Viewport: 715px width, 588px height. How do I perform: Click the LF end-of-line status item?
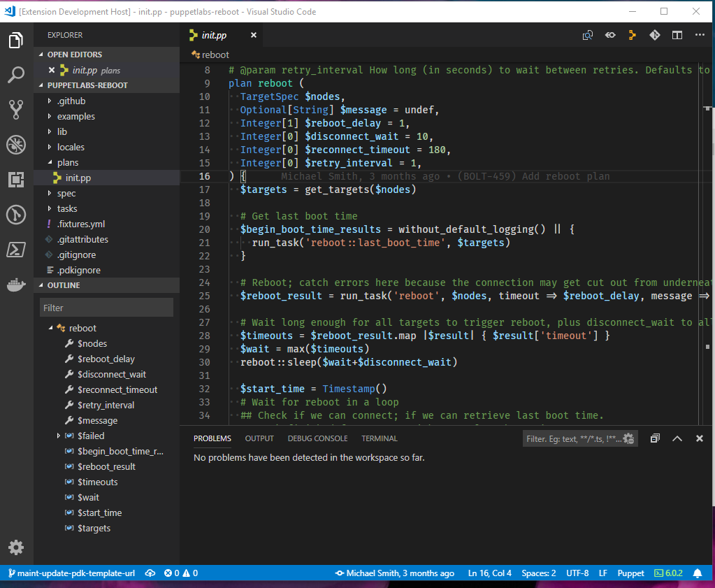pos(603,573)
